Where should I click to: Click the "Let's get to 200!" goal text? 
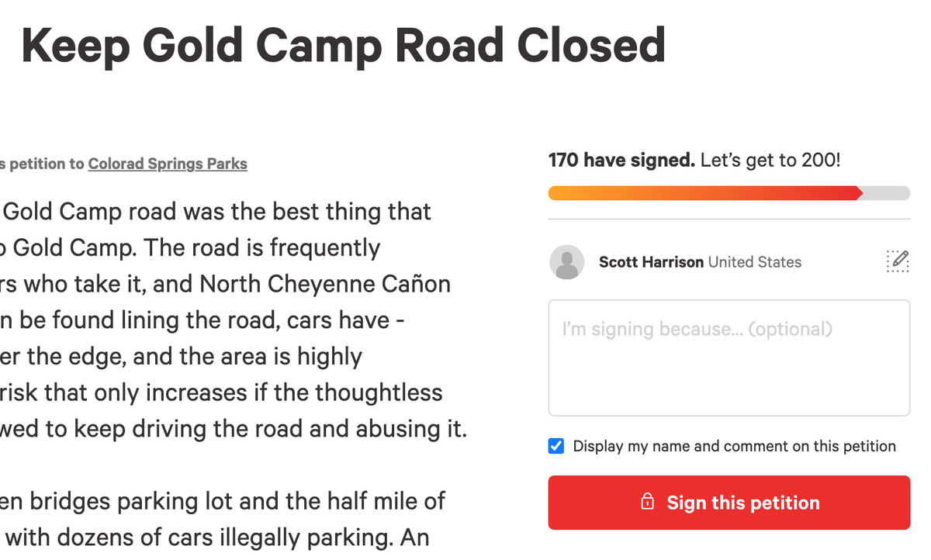pyautogui.click(x=770, y=161)
